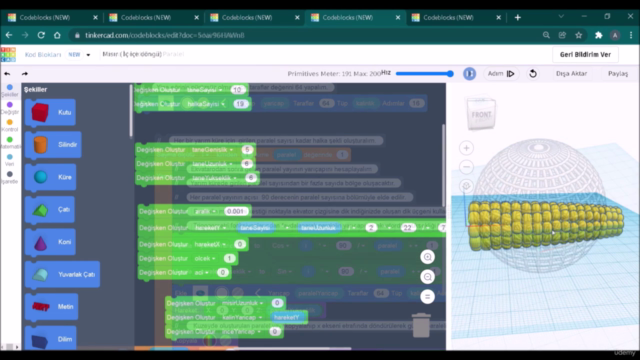
Task: Open the Matematik category in sidebar
Action: (10, 143)
